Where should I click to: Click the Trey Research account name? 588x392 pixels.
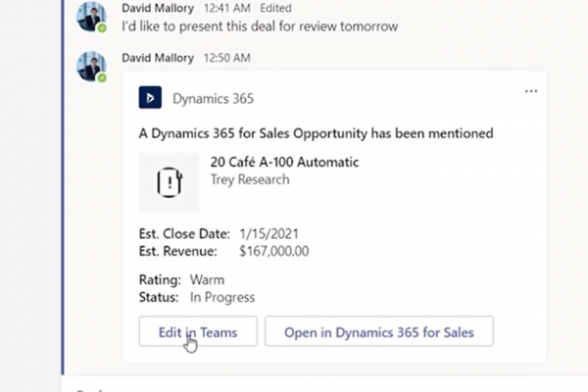(x=250, y=179)
